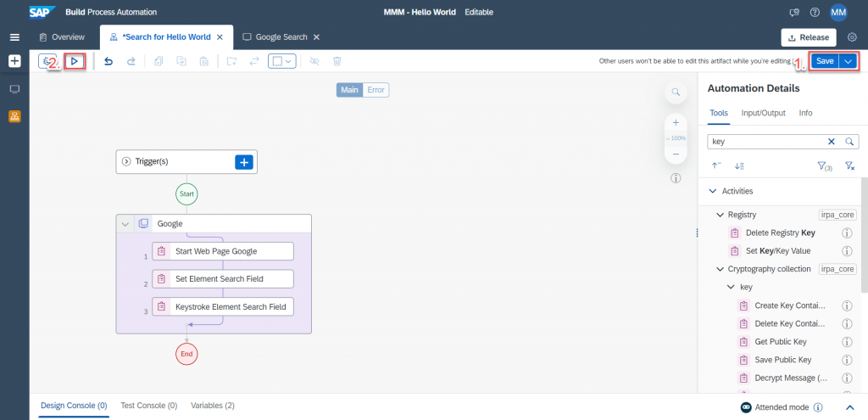The width and height of the screenshot is (868, 420).
Task: Click the canvas search magnifier button
Action: click(676, 92)
